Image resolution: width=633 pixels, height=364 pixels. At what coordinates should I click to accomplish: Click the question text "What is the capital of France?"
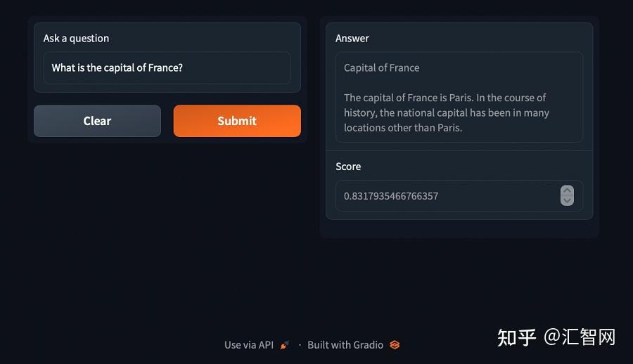tap(117, 68)
